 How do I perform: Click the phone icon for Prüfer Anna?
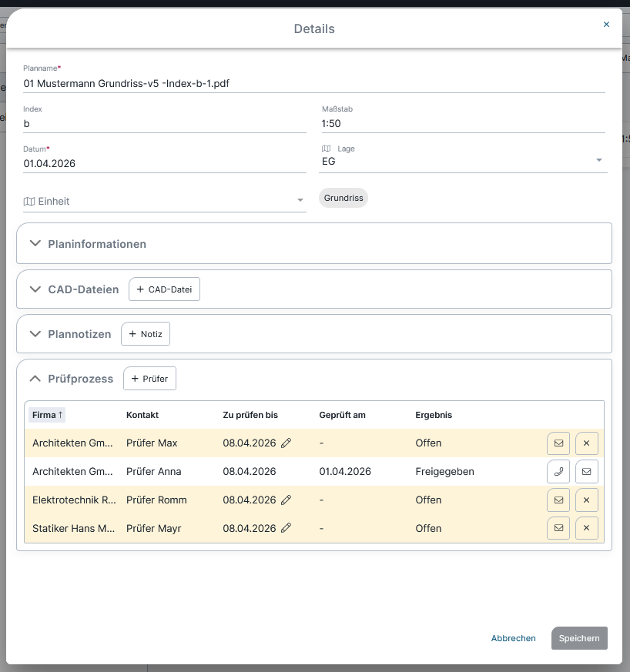click(x=558, y=471)
